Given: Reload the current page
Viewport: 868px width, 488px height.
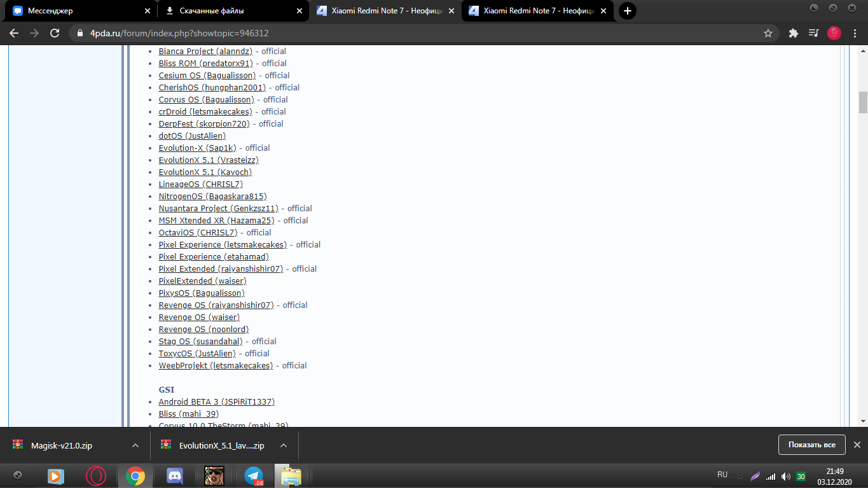Looking at the screenshot, I should point(55,33).
